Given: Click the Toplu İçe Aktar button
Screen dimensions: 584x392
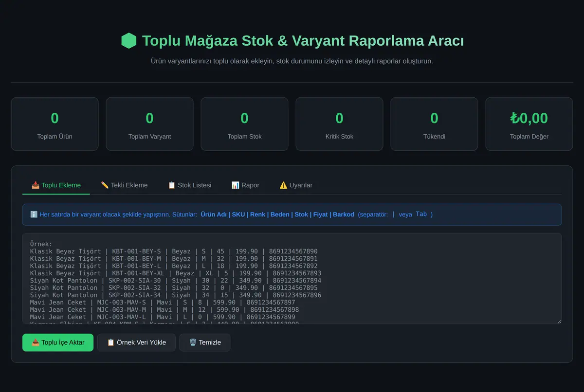Looking at the screenshot, I should click(58, 342).
